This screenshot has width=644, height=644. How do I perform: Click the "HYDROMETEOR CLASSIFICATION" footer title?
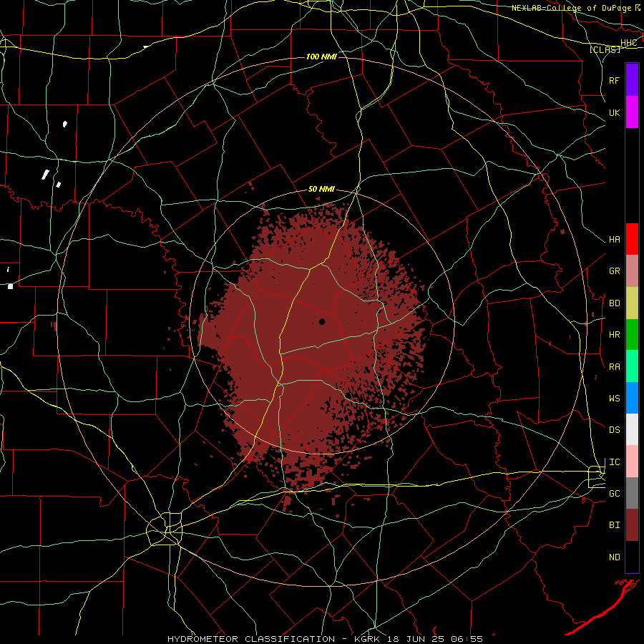coord(251,639)
